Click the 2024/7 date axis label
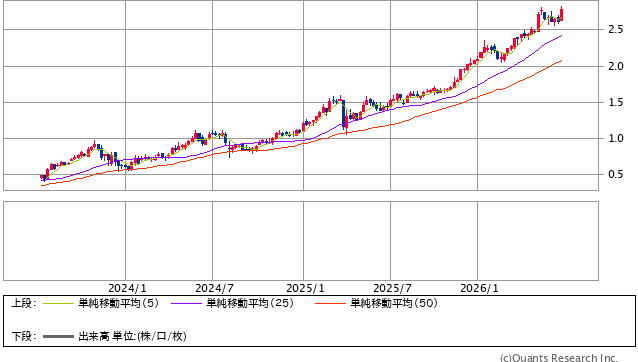The image size is (638, 362). coord(214,288)
